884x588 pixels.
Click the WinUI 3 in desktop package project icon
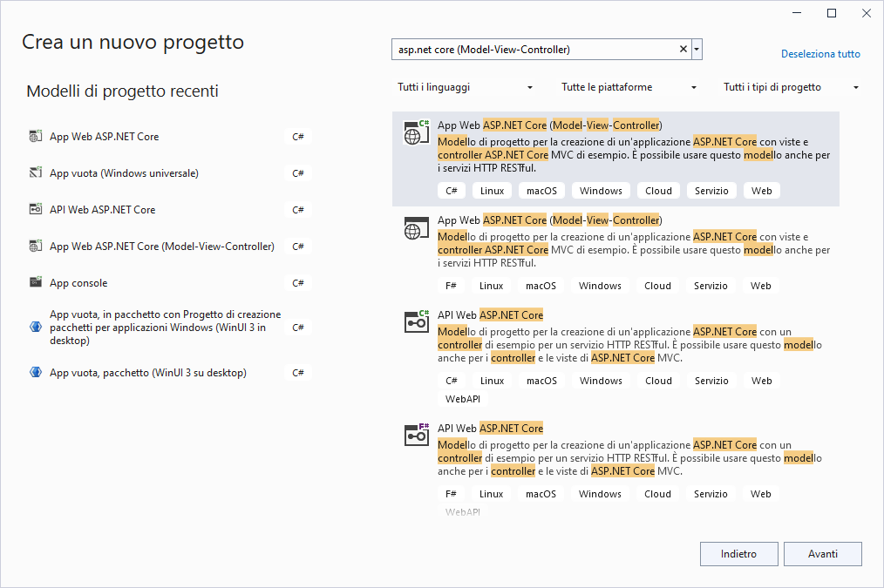tap(36, 327)
